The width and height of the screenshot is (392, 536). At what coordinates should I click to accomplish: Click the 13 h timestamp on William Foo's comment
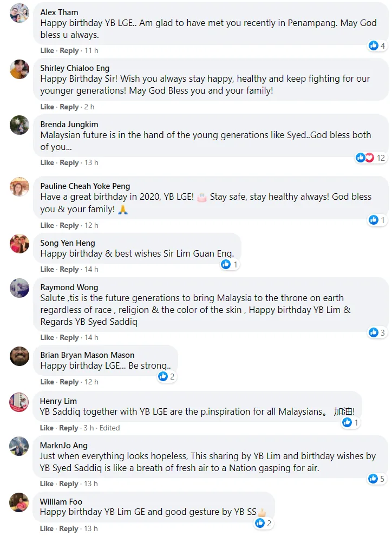click(x=91, y=528)
